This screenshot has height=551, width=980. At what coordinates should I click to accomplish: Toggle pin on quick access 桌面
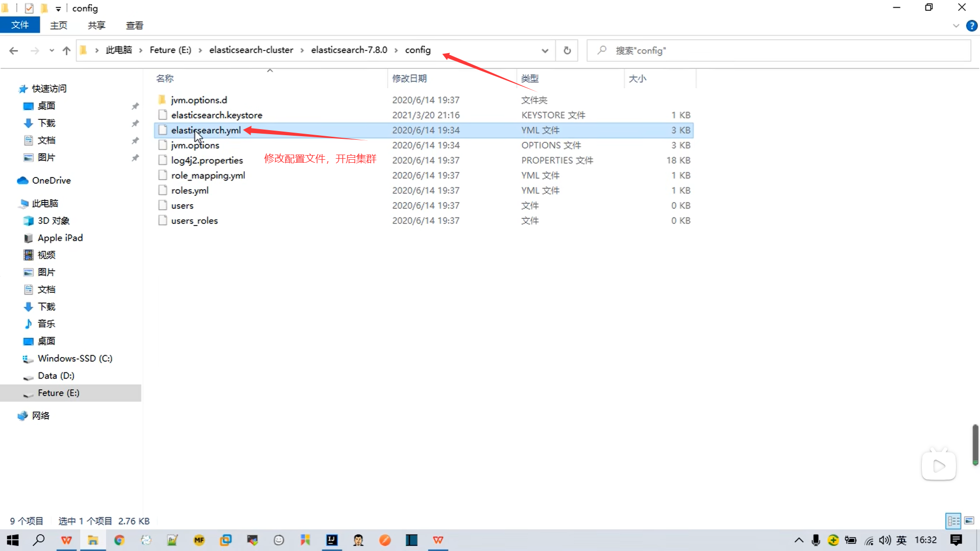pyautogui.click(x=135, y=106)
